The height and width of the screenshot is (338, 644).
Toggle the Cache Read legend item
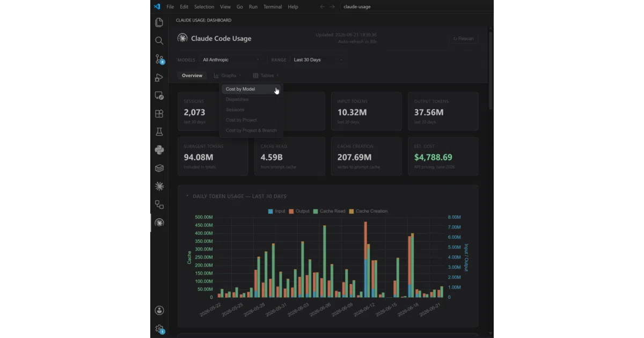tap(329, 211)
